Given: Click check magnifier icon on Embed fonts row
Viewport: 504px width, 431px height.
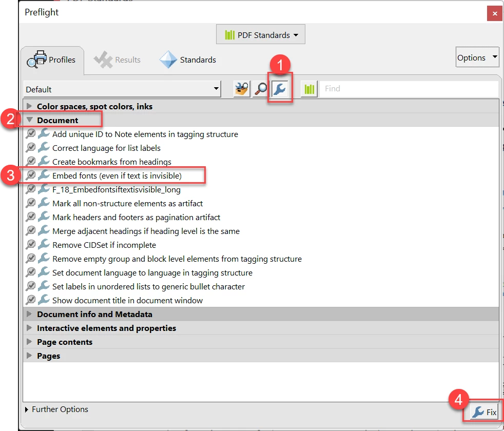Looking at the screenshot, I should pos(30,175).
